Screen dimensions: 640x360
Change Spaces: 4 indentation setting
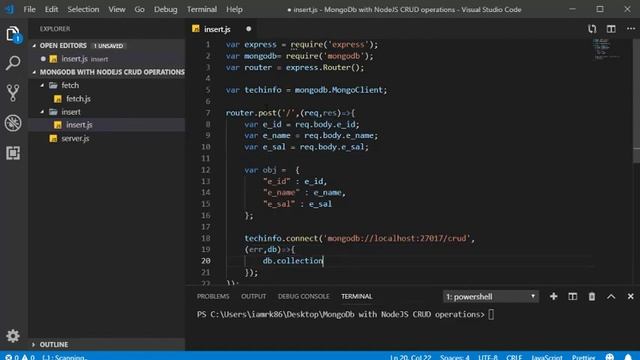[455, 357]
